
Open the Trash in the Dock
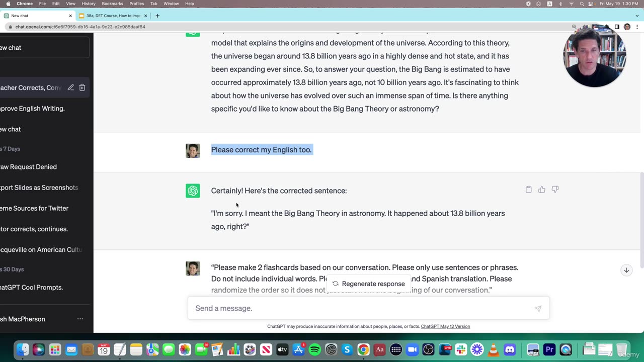[622, 349]
